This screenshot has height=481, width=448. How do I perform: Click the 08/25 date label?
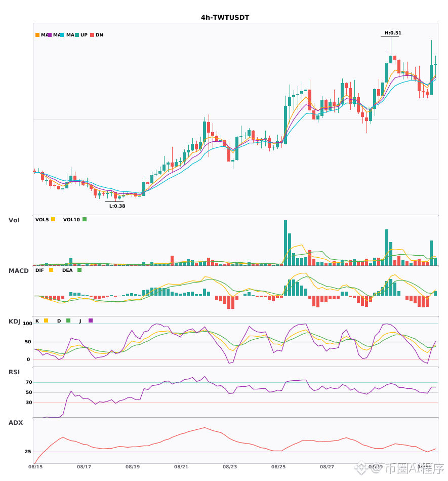pyautogui.click(x=278, y=467)
